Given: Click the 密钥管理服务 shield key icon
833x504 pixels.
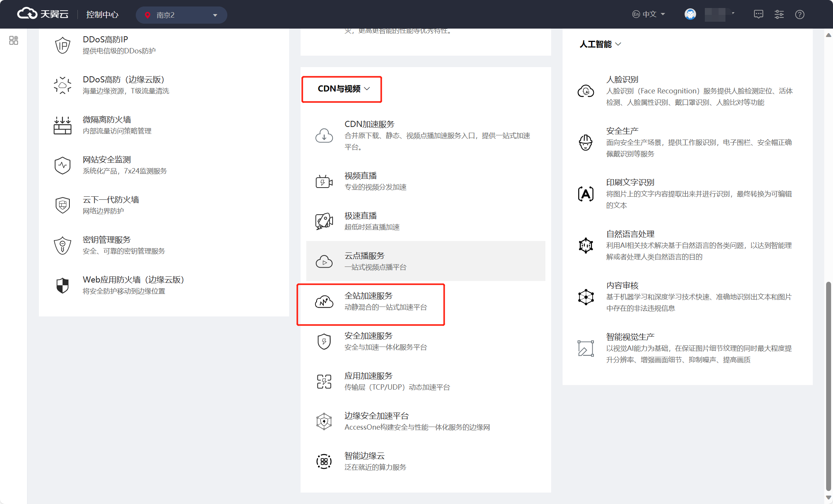Looking at the screenshot, I should point(63,245).
